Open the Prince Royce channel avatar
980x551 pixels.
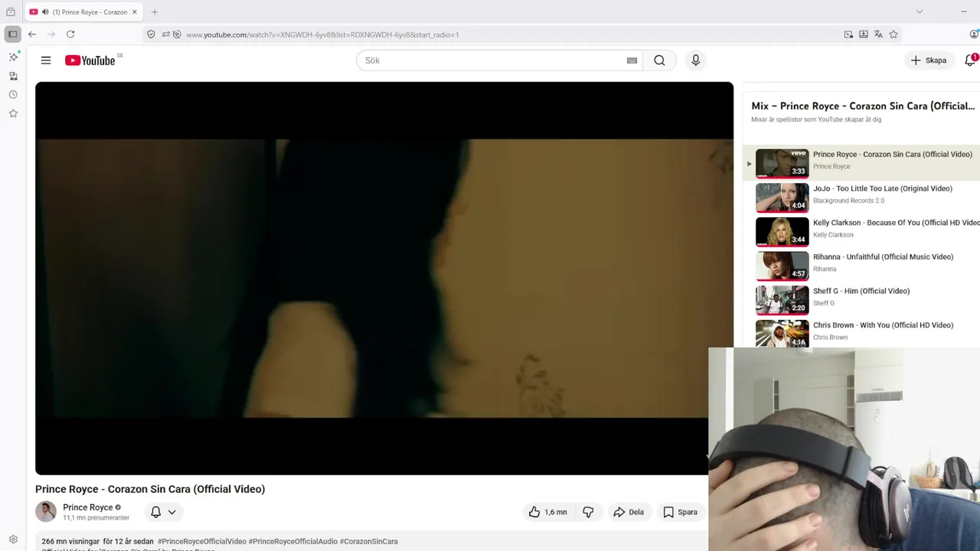tap(46, 512)
